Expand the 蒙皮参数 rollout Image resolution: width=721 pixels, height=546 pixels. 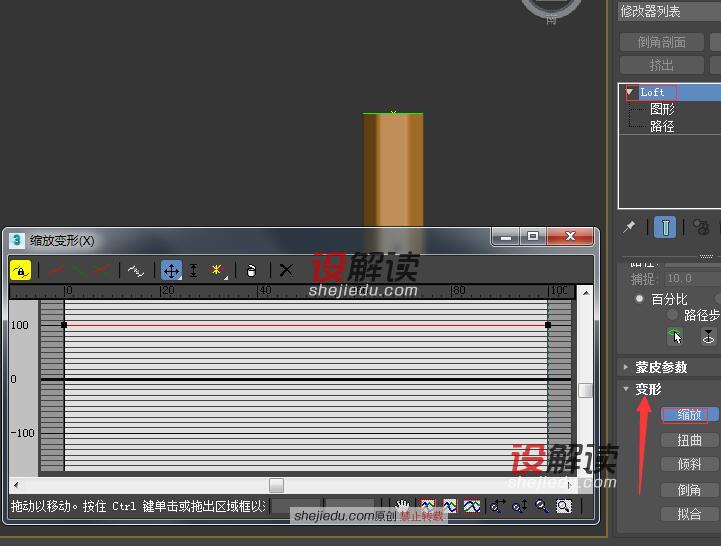(x=660, y=367)
